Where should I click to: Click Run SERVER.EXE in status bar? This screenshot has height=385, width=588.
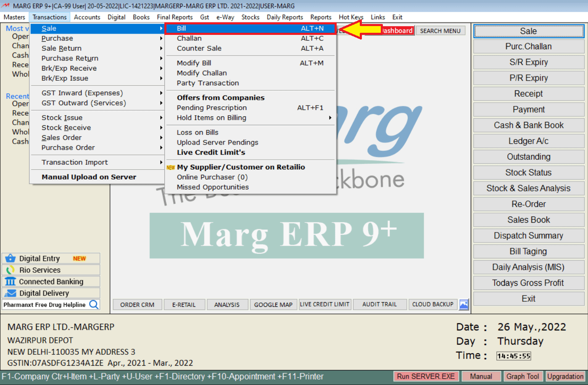pyautogui.click(x=426, y=377)
